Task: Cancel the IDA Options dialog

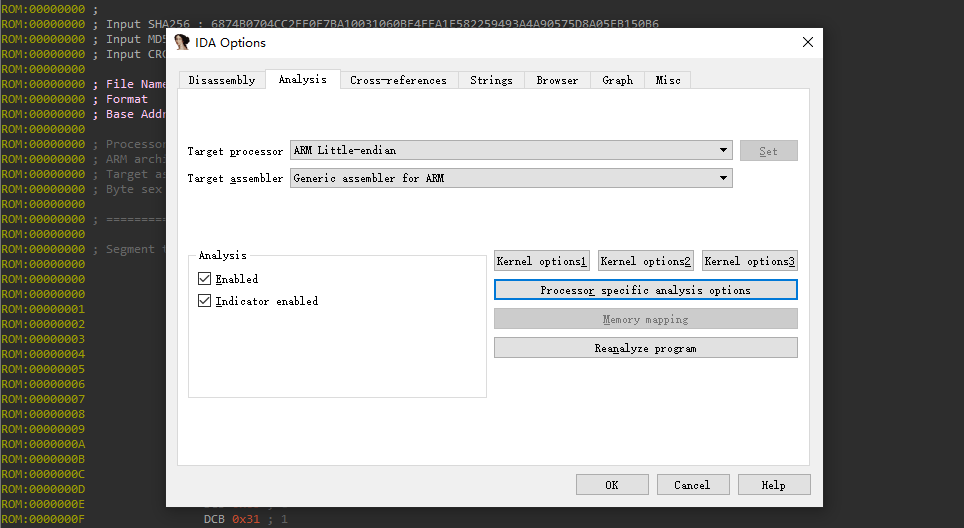Action: tap(692, 485)
